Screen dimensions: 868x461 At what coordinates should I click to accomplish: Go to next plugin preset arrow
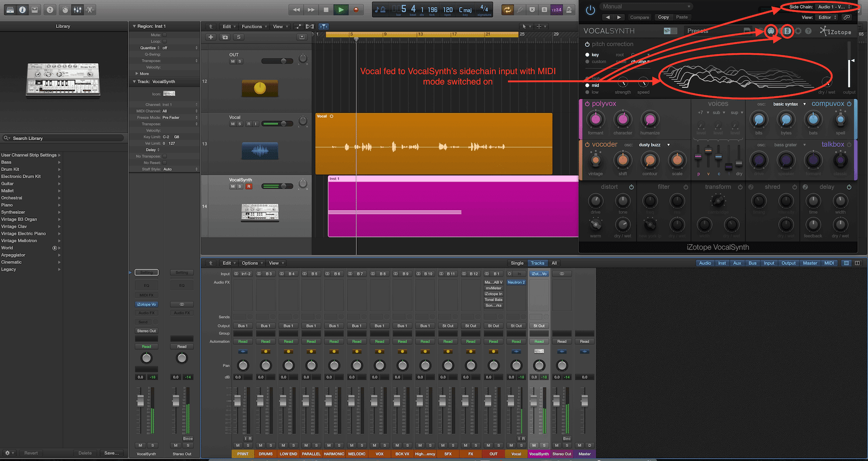(x=619, y=17)
